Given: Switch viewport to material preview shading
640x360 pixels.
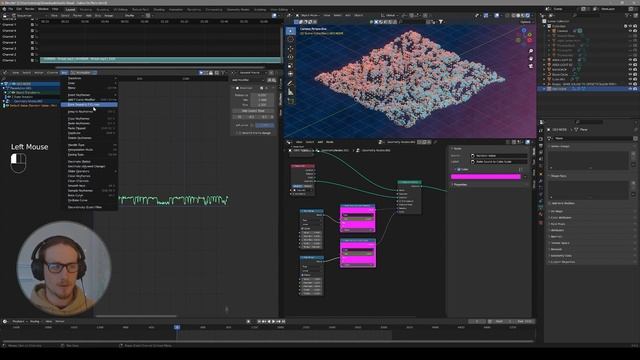Looking at the screenshot, I should 523,16.
